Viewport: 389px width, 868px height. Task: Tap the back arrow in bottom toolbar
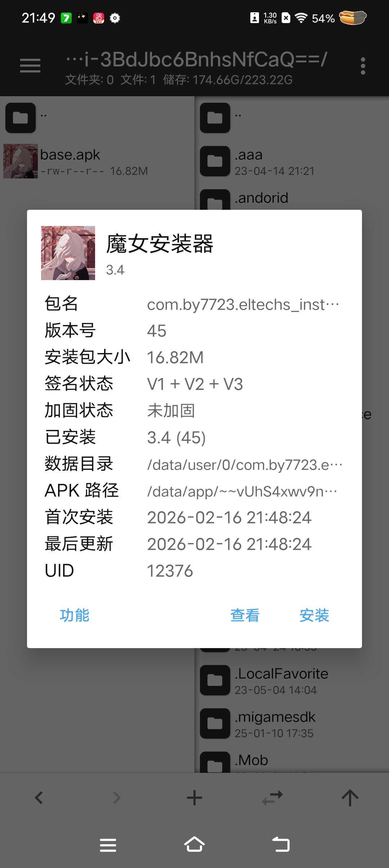pos(39,798)
